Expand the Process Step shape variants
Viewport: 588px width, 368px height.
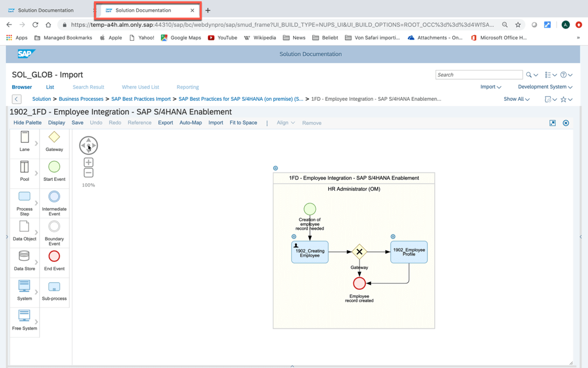[x=36, y=203]
